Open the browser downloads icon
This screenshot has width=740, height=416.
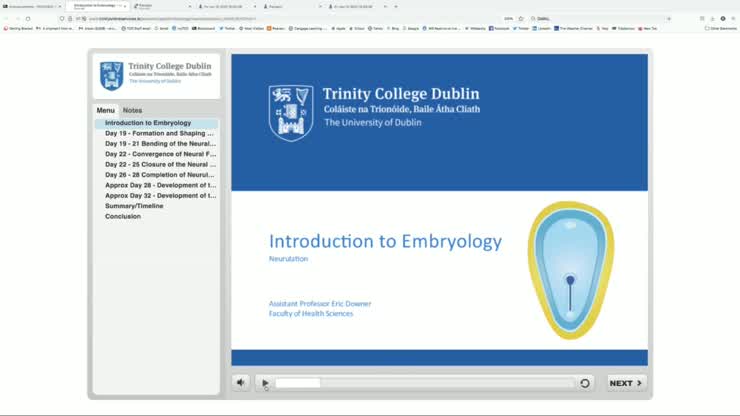pyautogui.click(x=712, y=18)
